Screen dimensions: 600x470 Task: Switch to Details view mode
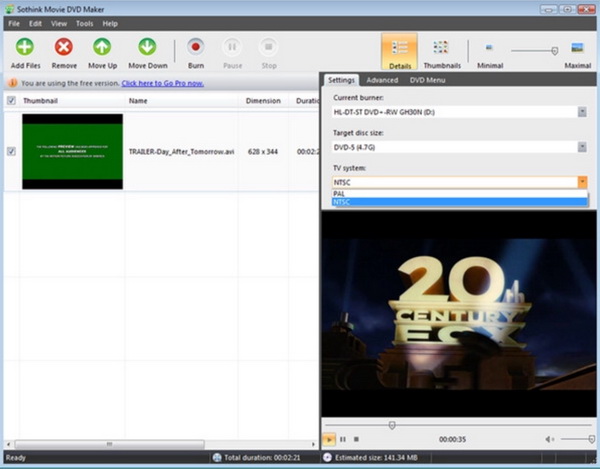point(399,51)
